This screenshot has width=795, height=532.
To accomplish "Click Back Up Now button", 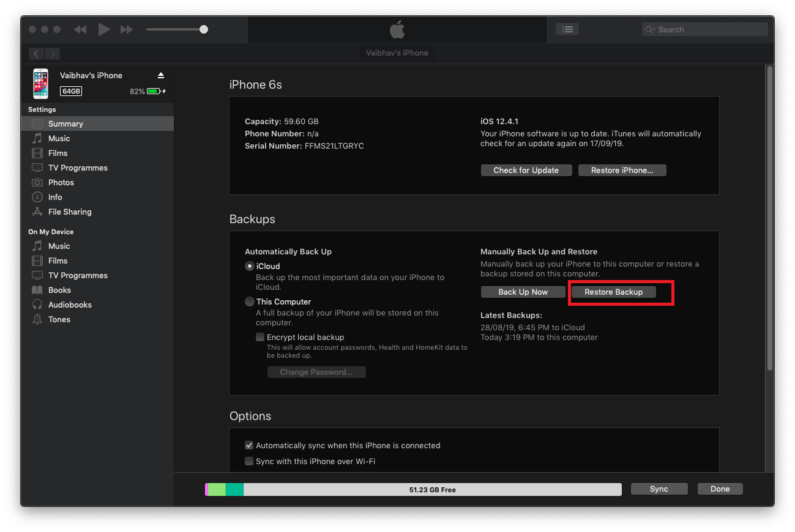I will pos(523,292).
